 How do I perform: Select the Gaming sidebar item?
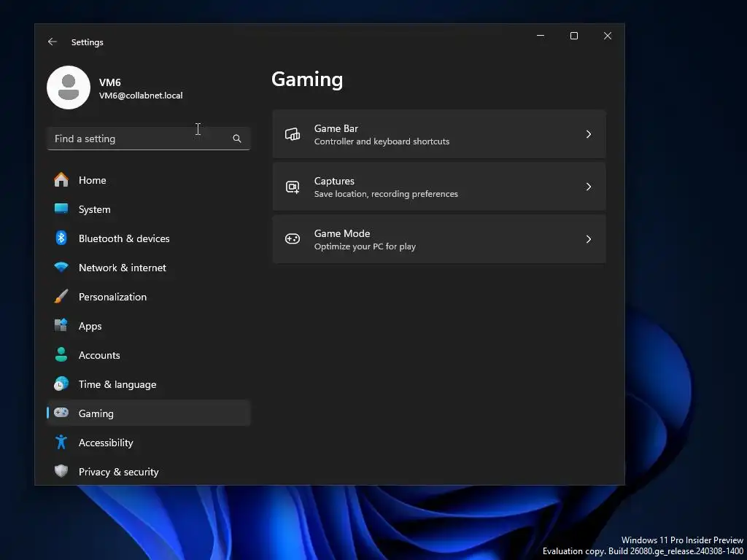click(x=149, y=413)
